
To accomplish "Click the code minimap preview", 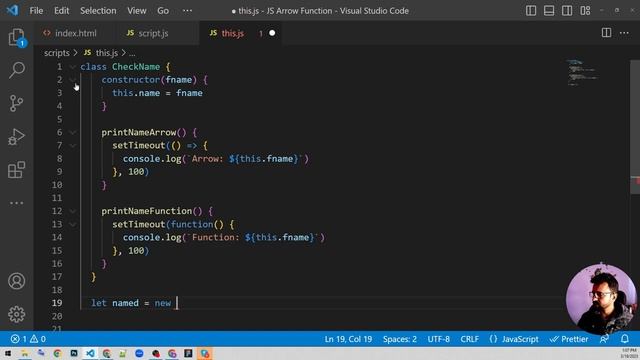I will (x=582, y=73).
